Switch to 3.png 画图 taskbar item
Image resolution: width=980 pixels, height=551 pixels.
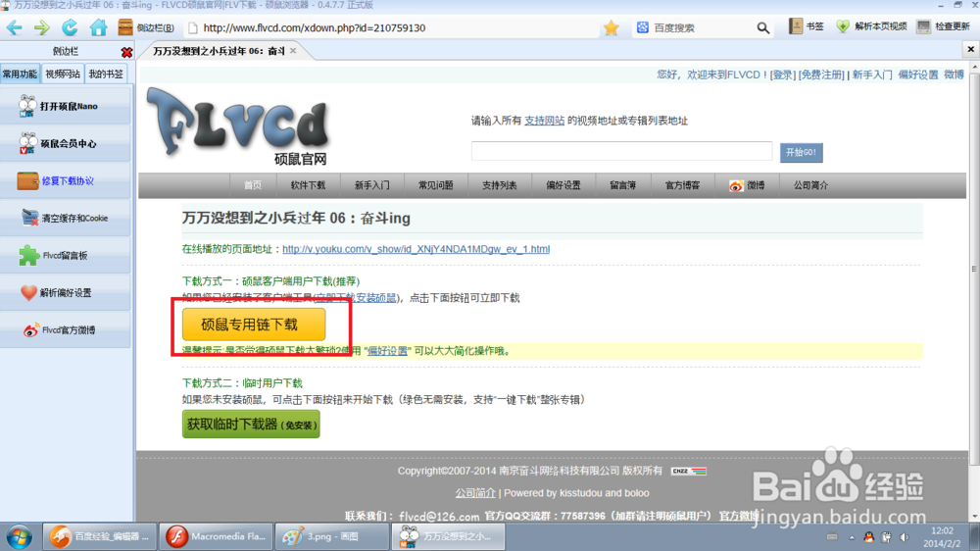click(332, 536)
